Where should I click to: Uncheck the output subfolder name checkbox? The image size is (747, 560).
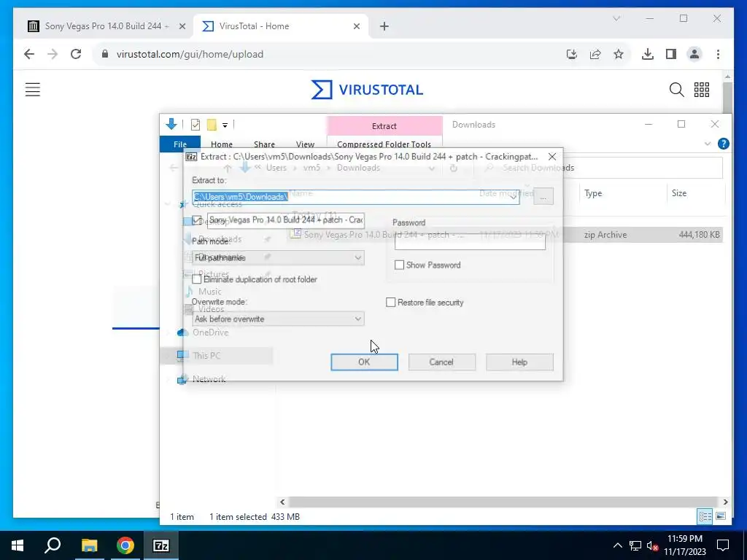197,220
